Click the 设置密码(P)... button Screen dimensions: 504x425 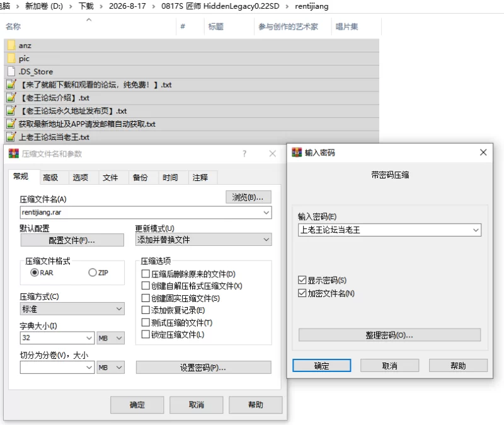click(203, 367)
